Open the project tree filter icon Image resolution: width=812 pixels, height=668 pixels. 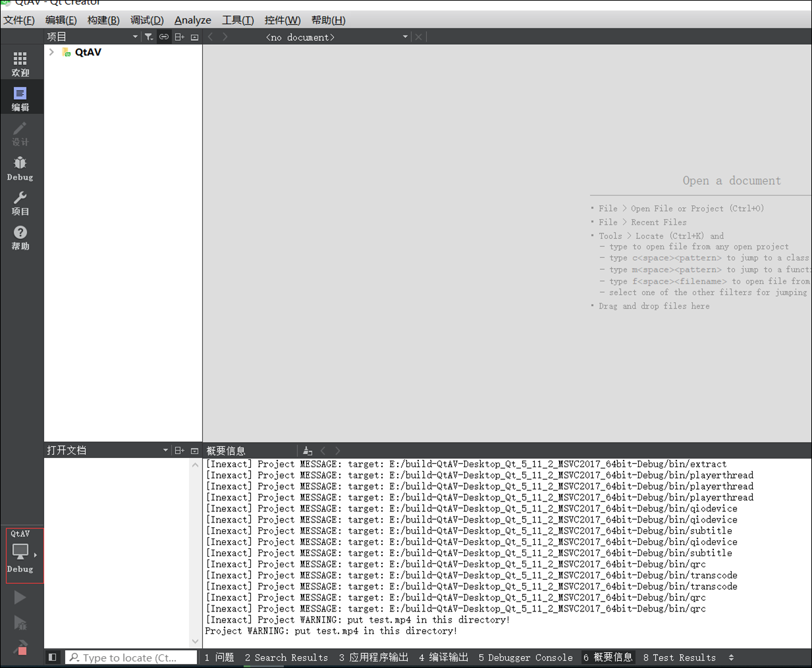point(149,37)
